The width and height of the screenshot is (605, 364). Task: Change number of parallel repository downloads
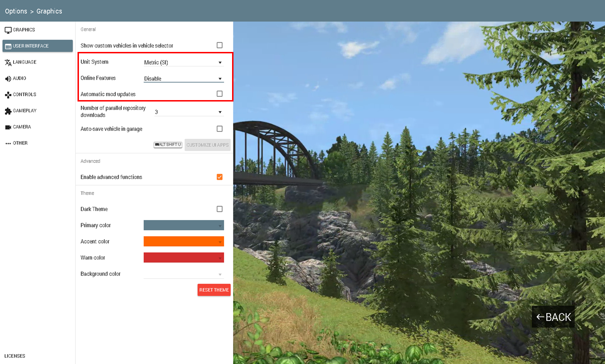click(x=189, y=112)
